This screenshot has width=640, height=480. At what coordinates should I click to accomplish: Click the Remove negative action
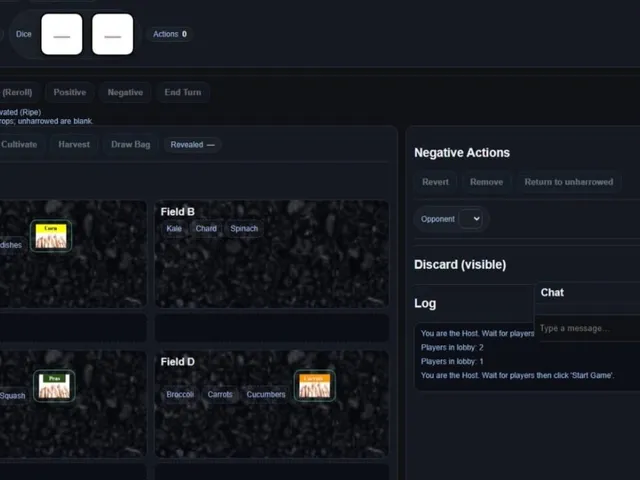point(486,182)
